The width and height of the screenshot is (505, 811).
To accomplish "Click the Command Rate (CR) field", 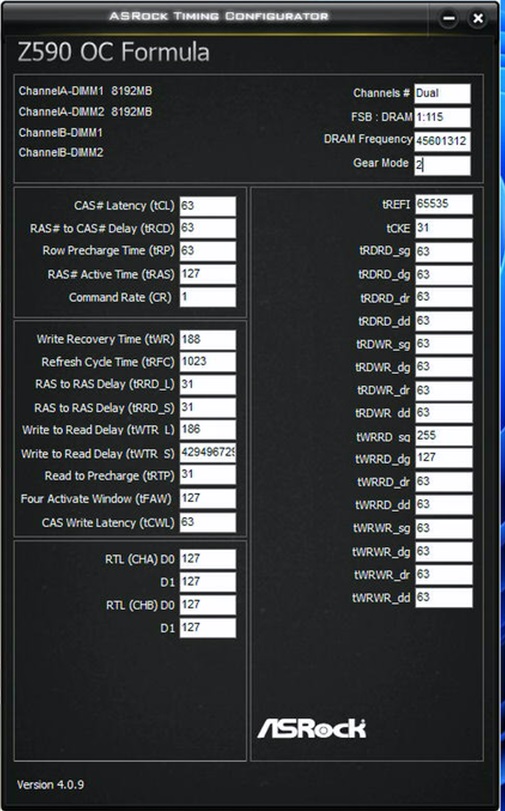I will click(x=207, y=297).
